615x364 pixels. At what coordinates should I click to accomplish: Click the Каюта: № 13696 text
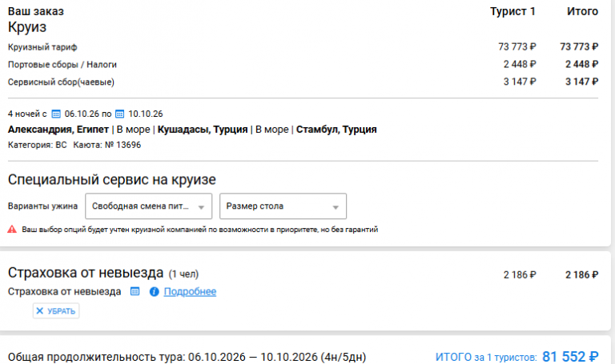coord(107,145)
